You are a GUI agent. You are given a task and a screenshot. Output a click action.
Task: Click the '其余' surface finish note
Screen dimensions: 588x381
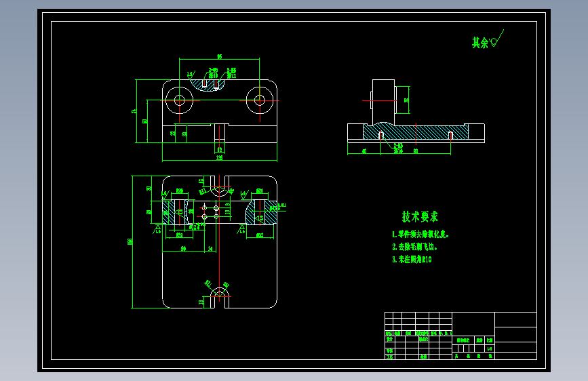tap(480, 43)
